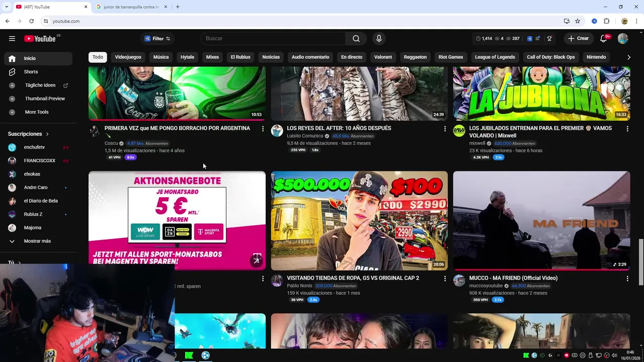This screenshot has width=644, height=362.
Task: Open the MA FRIEND video thumbnail
Action: 541,221
